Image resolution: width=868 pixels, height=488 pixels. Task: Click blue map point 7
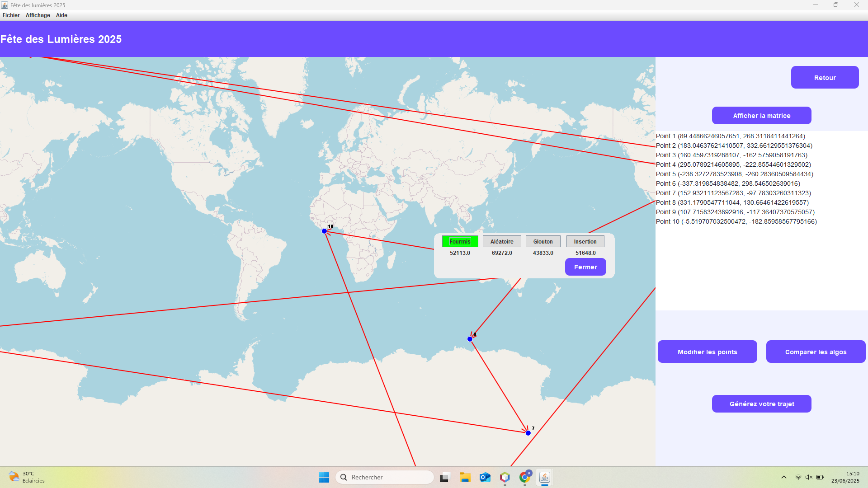coord(528,433)
